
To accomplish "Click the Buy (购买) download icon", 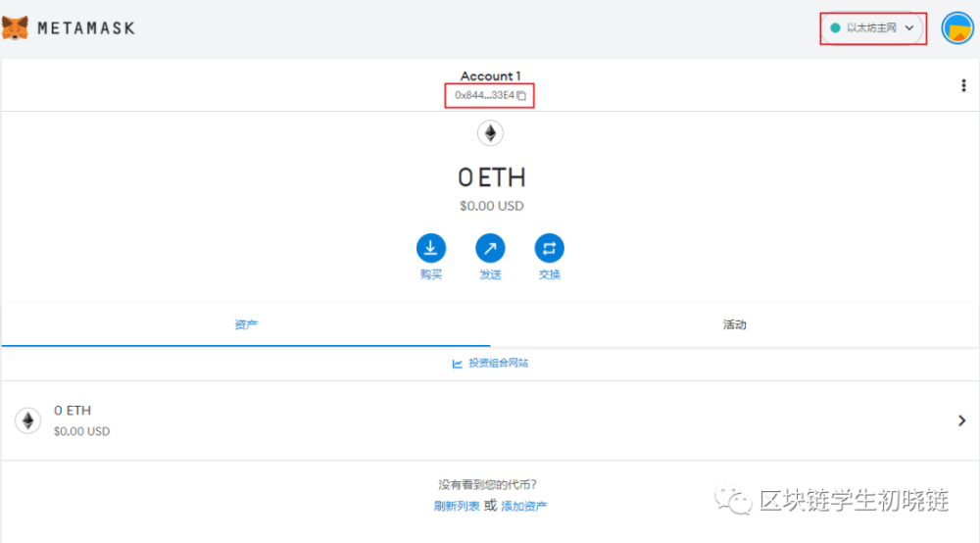I will 430,248.
